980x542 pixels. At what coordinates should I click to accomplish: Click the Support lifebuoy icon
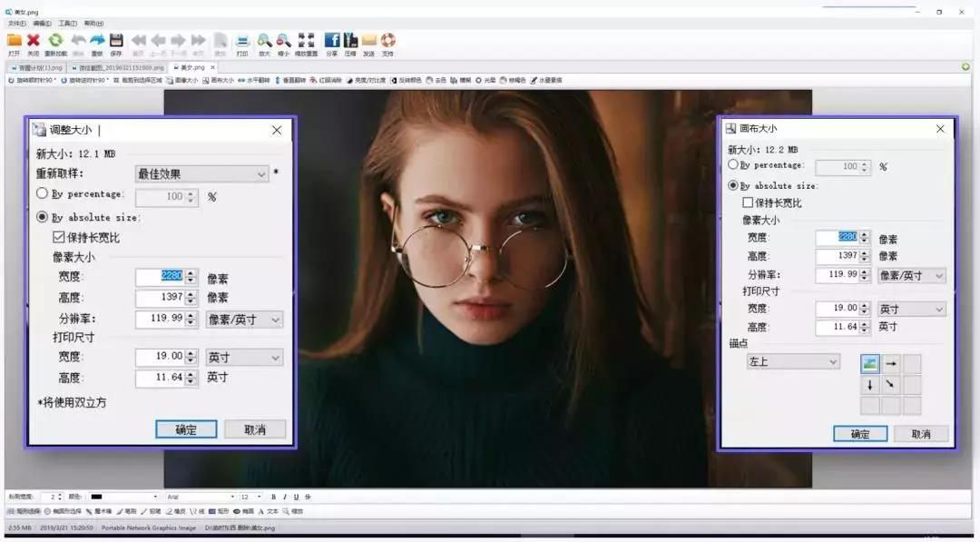point(387,41)
